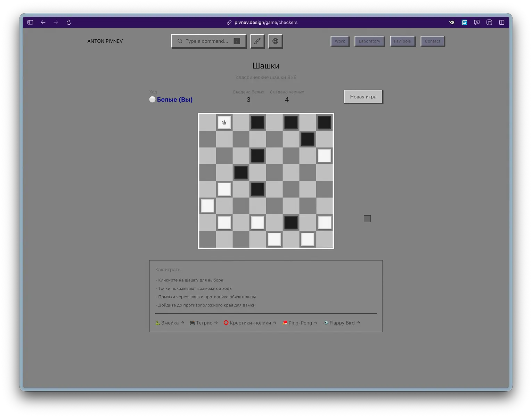
Task: Click the hand gesture extension icon
Action: click(452, 22)
